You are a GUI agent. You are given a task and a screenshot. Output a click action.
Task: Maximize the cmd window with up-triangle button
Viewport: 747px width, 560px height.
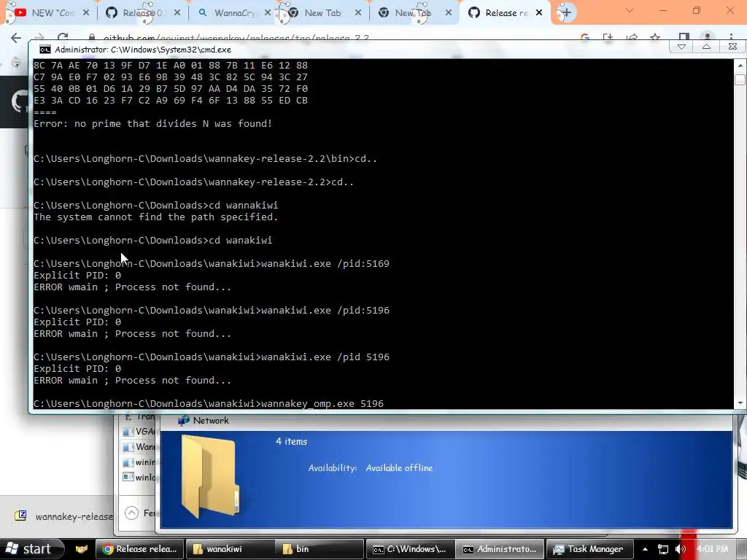[706, 46]
